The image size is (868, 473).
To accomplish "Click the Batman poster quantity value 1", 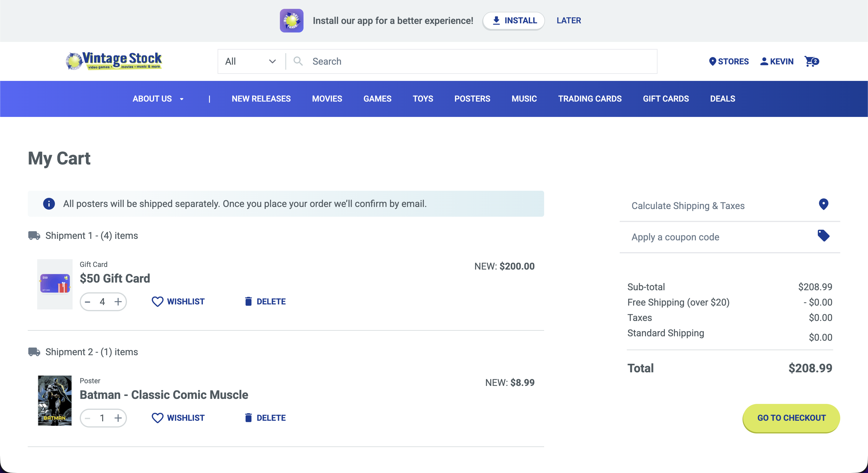I will coord(102,418).
